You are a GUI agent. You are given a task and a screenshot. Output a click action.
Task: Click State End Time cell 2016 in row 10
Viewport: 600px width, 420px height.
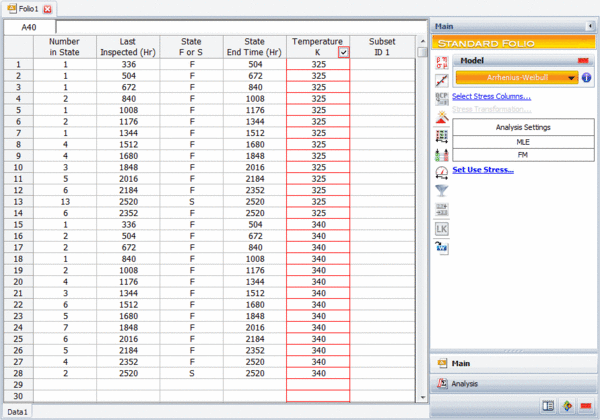point(254,167)
